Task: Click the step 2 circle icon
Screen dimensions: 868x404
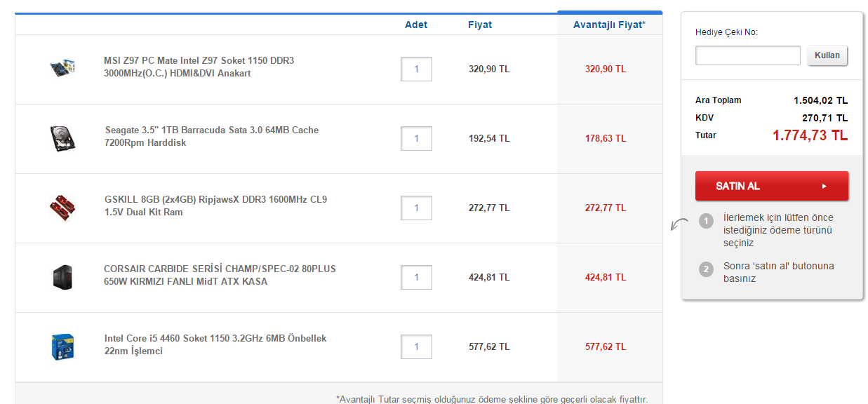Action: click(706, 269)
